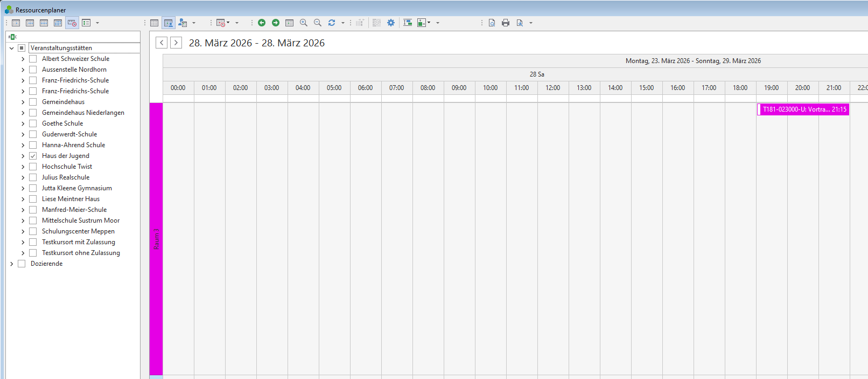Open print preview icon

click(x=492, y=23)
